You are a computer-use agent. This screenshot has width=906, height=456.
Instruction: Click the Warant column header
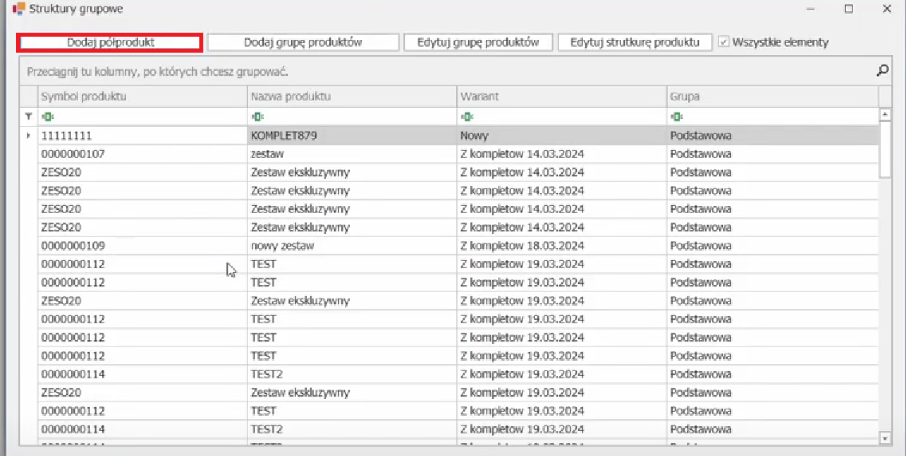(x=560, y=97)
